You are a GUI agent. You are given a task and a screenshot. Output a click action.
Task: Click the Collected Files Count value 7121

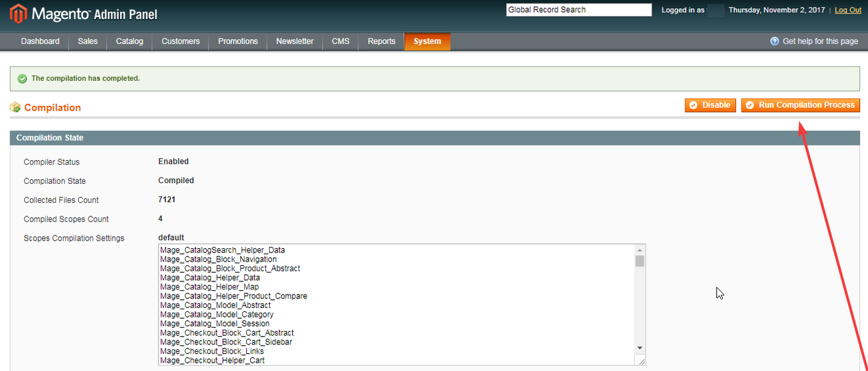[167, 199]
